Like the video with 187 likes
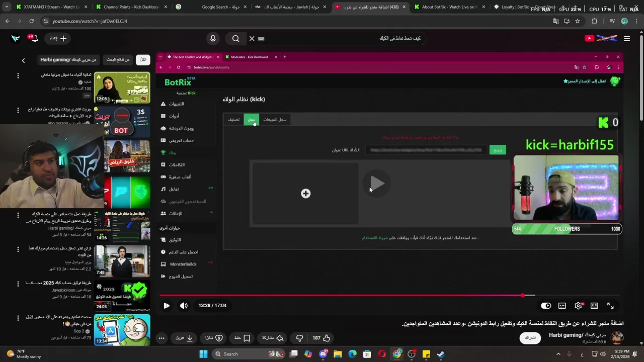 [321, 338]
